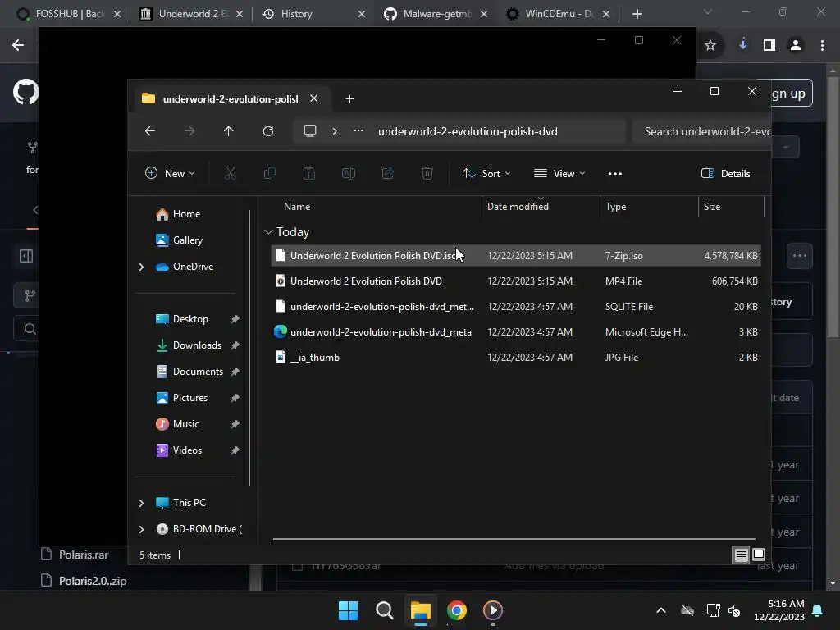Click the Cut scissors icon in Explorer toolbar
Viewport: 840px width, 630px height.
[x=230, y=173]
